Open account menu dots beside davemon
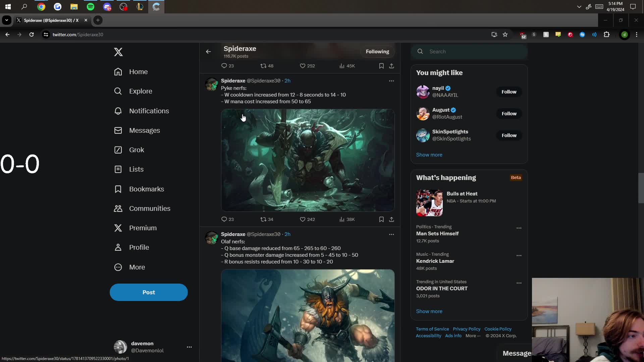644x362 pixels. 189,347
